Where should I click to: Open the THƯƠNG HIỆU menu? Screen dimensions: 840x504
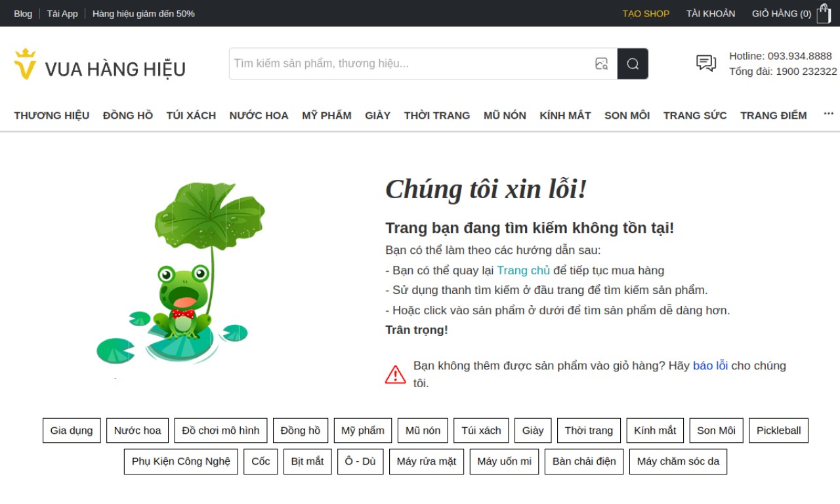pyautogui.click(x=52, y=115)
